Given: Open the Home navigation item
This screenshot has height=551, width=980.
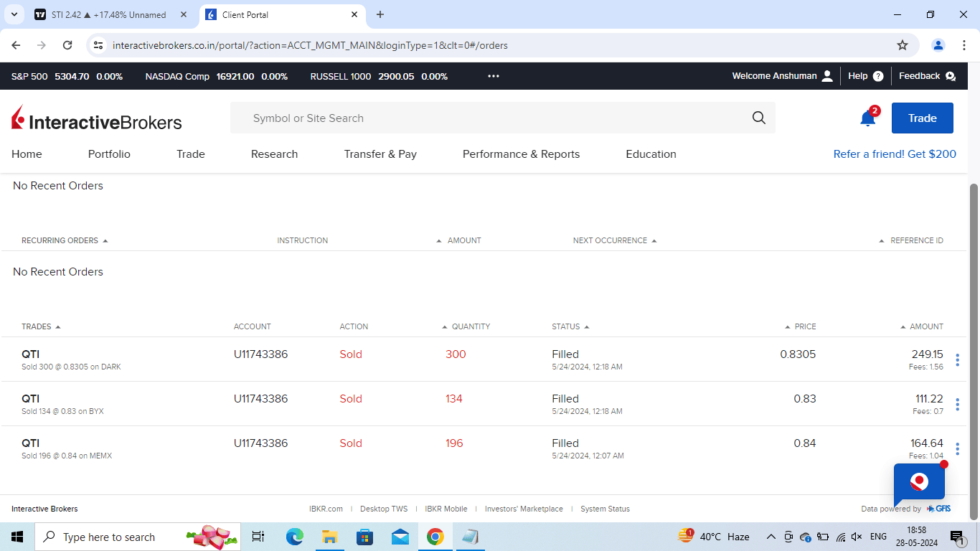Looking at the screenshot, I should [27, 154].
